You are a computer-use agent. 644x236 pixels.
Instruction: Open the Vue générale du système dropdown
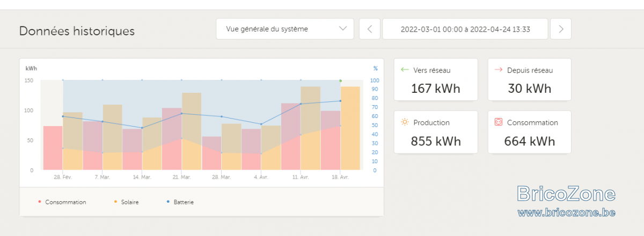[x=285, y=29]
